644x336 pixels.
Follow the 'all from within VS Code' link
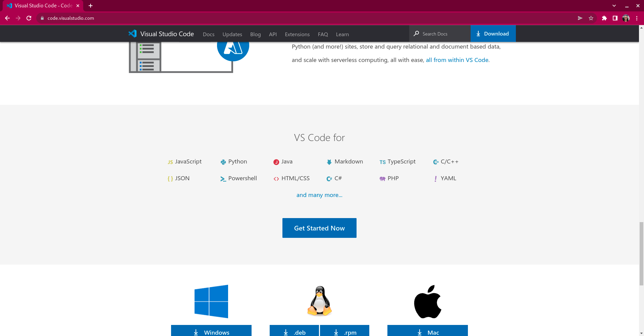pos(457,60)
